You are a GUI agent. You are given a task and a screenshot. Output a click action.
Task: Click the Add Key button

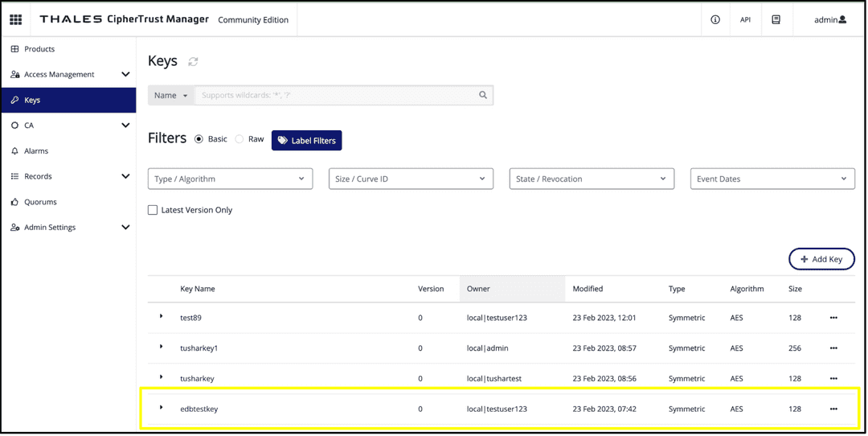(x=821, y=259)
